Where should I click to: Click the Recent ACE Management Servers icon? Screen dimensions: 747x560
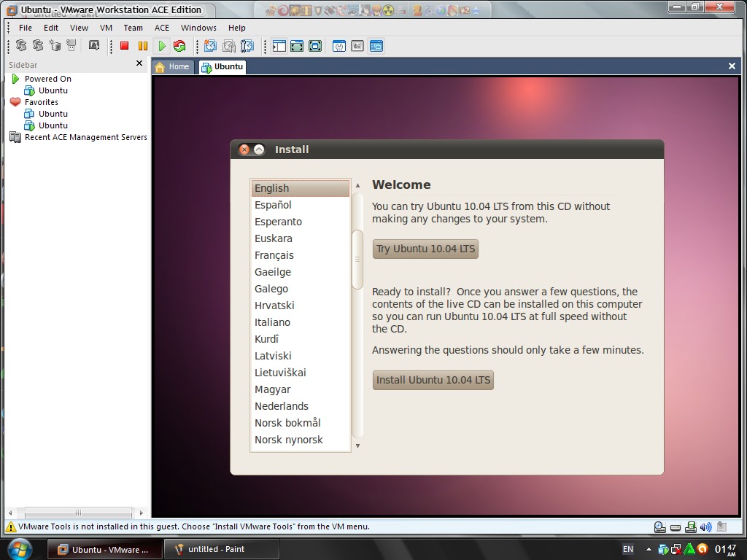coord(15,137)
